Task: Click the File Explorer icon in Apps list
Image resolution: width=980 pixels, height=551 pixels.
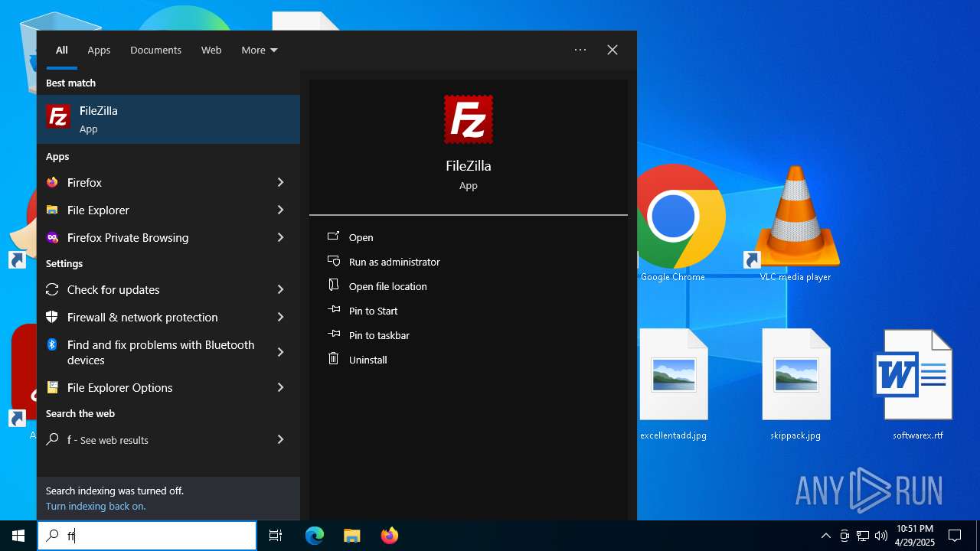Action: click(52, 210)
